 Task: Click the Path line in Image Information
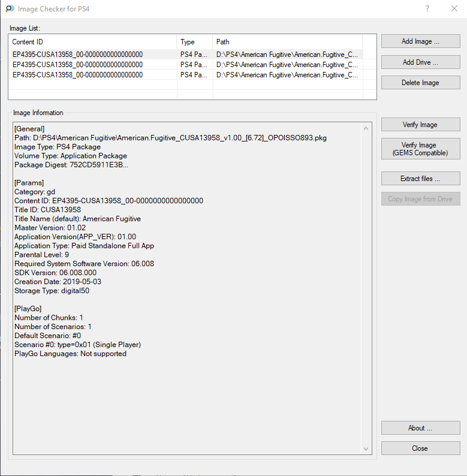170,138
